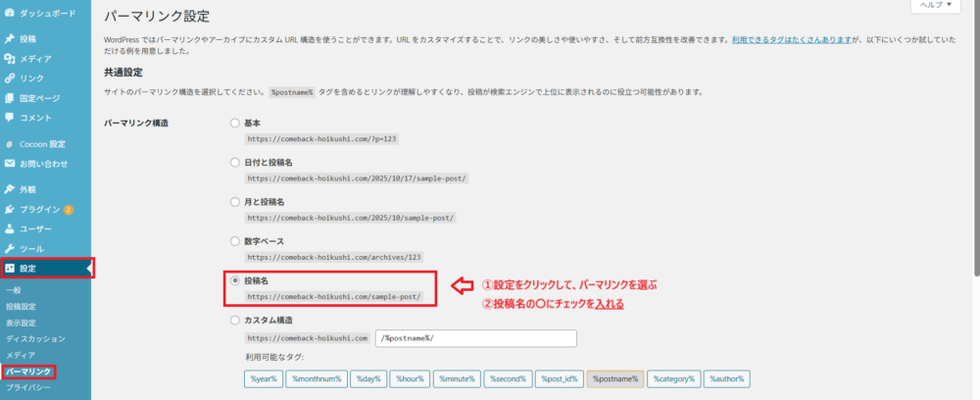Open the パーマリンク settings submenu item
Screen dimensions: 980x400
pyautogui.click(x=26, y=372)
